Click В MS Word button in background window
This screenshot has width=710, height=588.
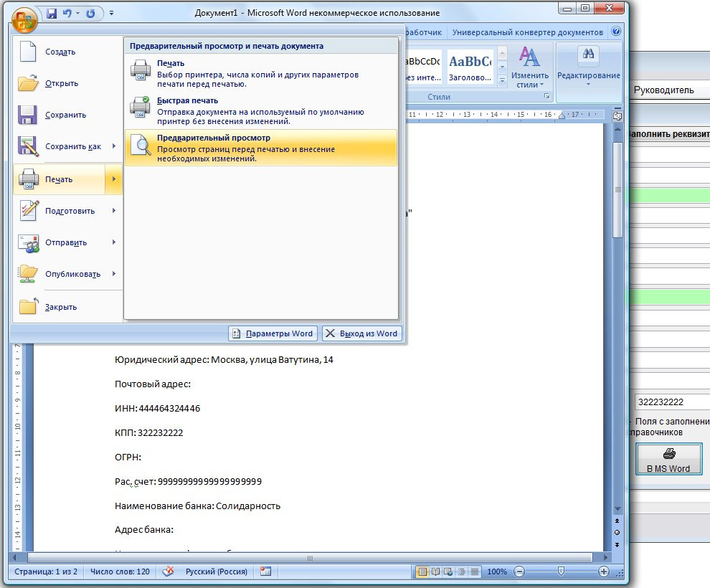pos(669,459)
